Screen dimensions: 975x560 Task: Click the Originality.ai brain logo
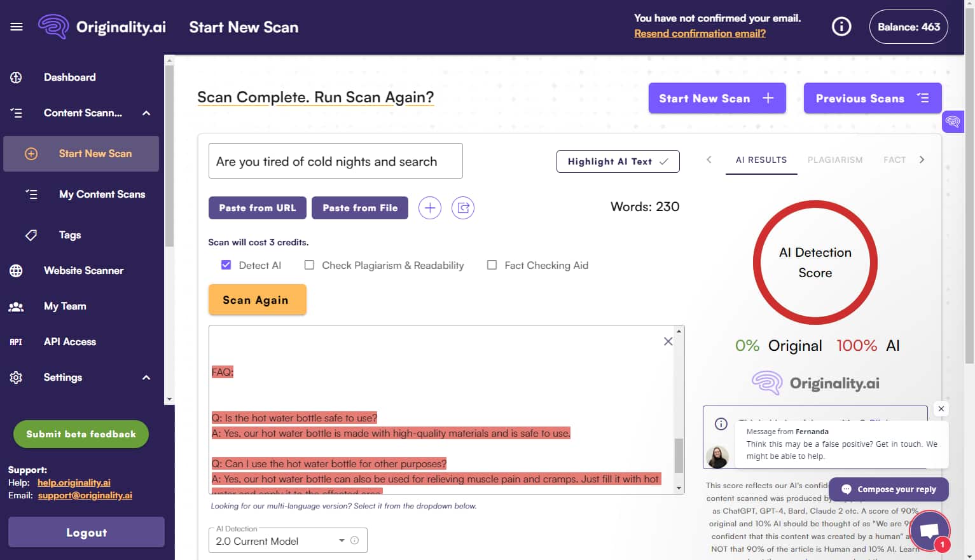[54, 26]
